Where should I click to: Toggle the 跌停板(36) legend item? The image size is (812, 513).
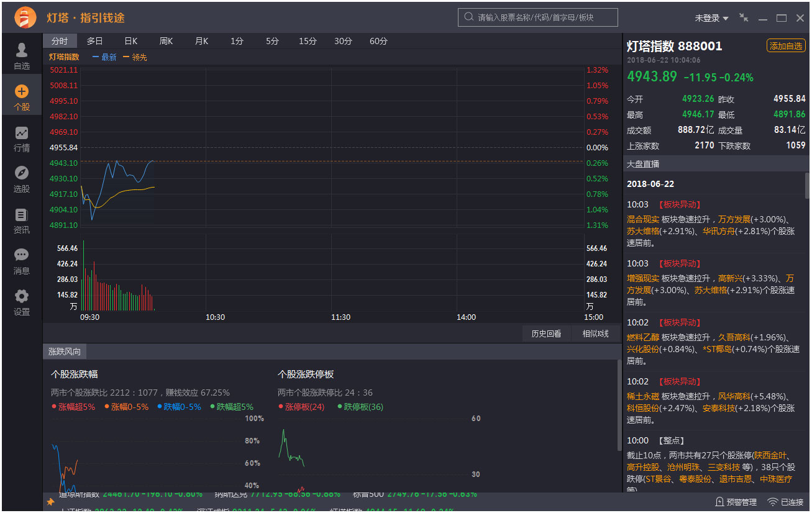(x=360, y=407)
